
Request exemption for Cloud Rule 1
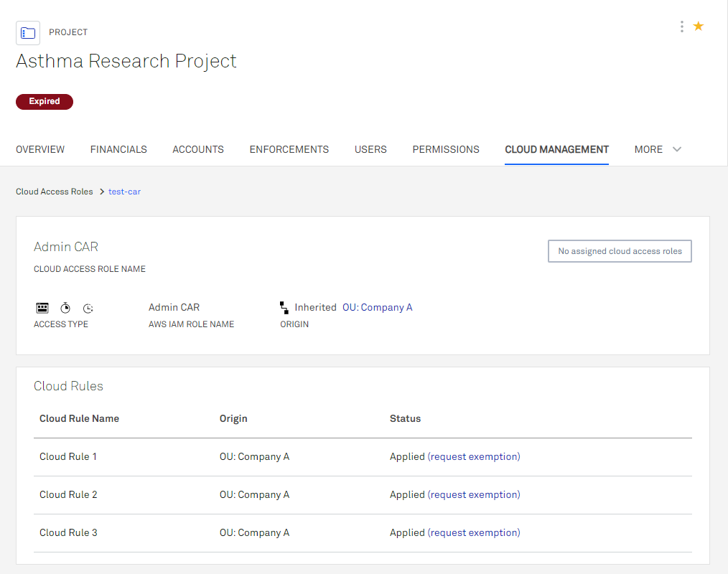click(474, 456)
